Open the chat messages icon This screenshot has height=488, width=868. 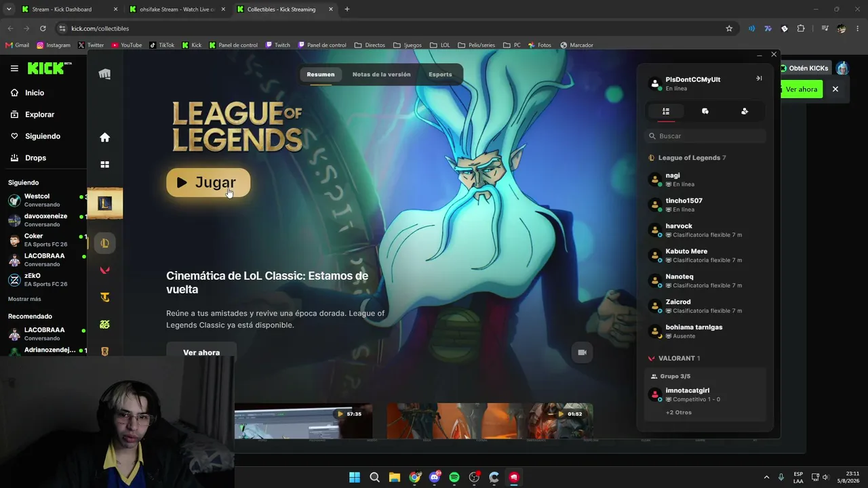705,111
